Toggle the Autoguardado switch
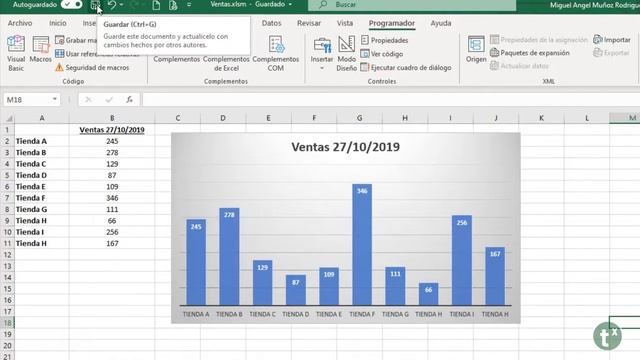 click(x=71, y=4)
